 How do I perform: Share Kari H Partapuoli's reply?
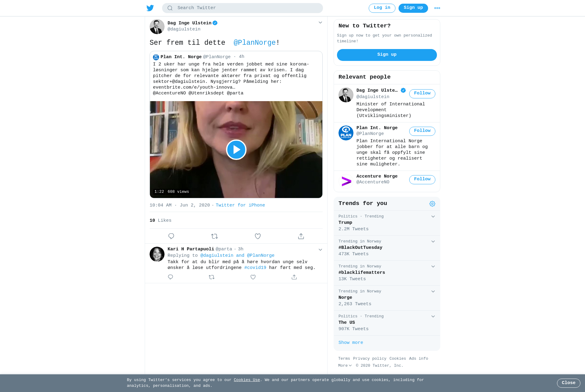[294, 277]
